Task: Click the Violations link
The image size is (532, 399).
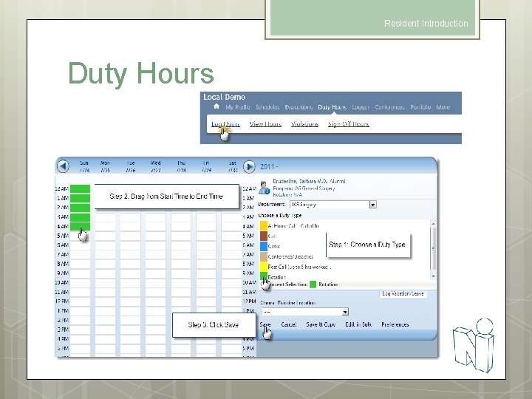Action: pos(304,124)
